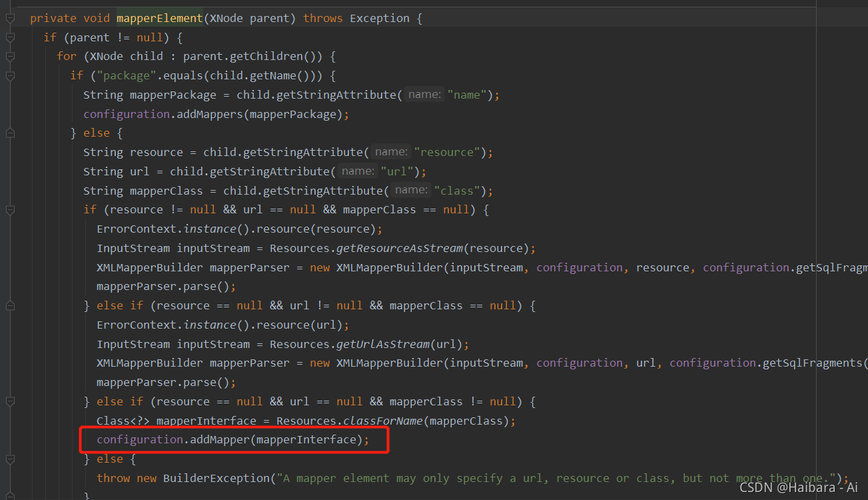The height and width of the screenshot is (500, 868).
Task: Click the 'name:' hint before "name"
Action: point(423,95)
